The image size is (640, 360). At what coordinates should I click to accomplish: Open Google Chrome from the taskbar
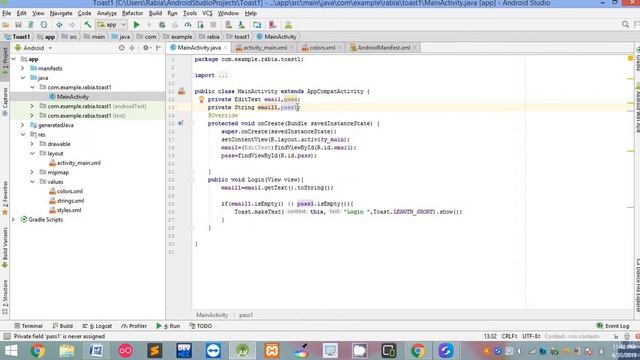[38, 351]
